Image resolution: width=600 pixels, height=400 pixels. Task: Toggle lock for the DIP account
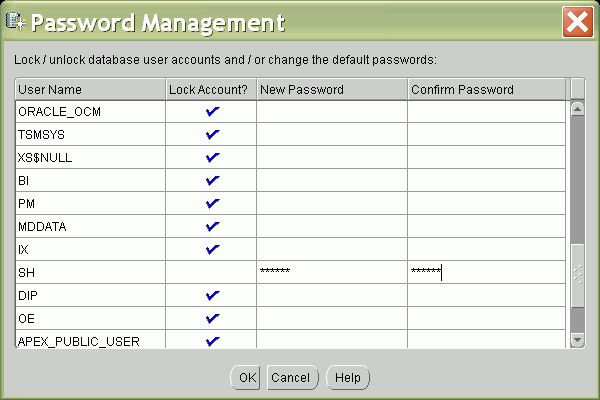(x=211, y=296)
